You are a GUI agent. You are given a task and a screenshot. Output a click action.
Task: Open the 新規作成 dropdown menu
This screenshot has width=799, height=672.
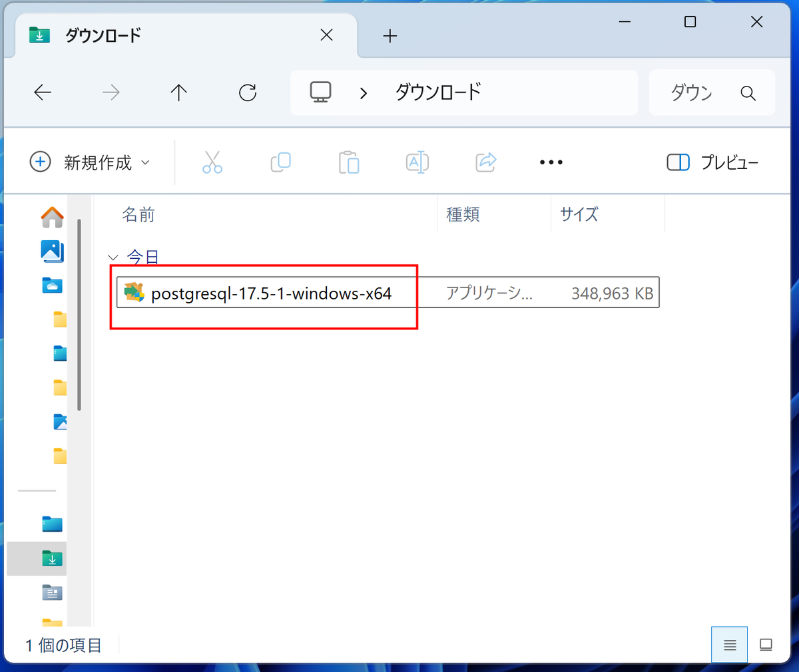(90, 162)
